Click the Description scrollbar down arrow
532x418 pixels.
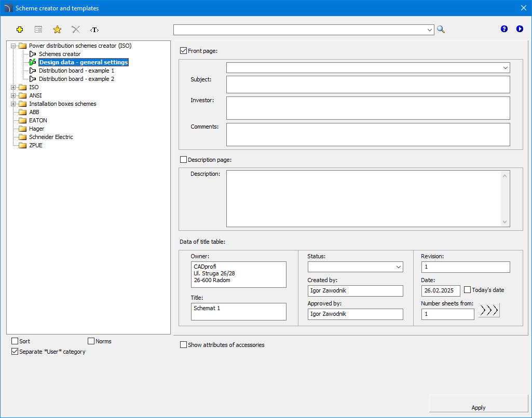click(505, 222)
